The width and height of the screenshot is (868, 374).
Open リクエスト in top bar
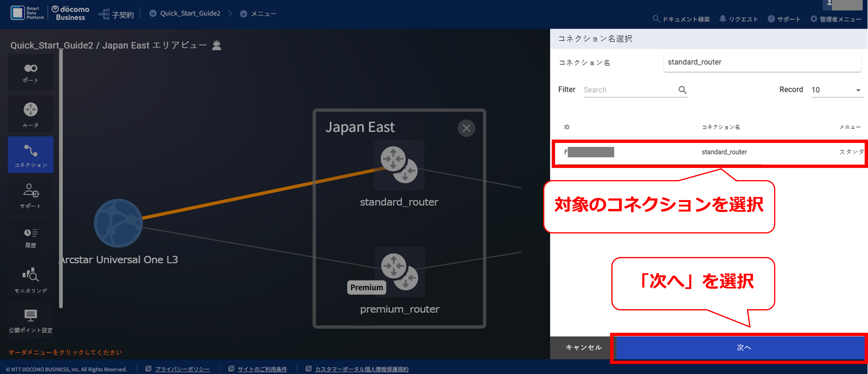pos(738,19)
